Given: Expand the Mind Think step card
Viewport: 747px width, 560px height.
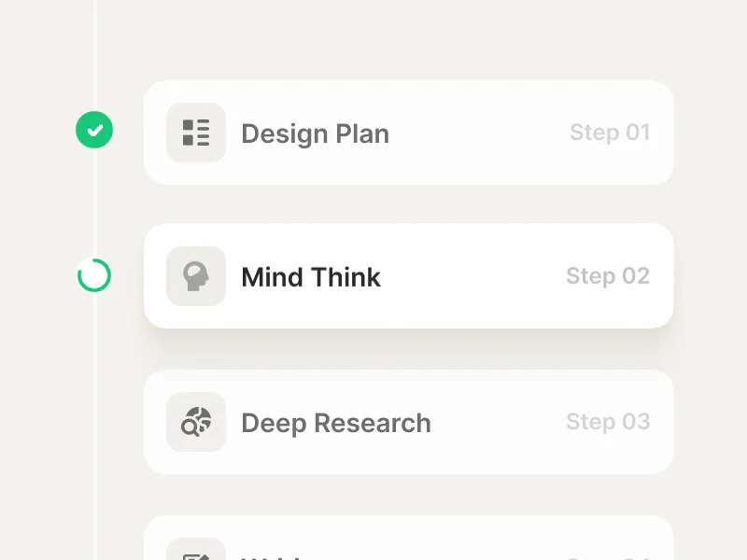Looking at the screenshot, I should 408,276.
